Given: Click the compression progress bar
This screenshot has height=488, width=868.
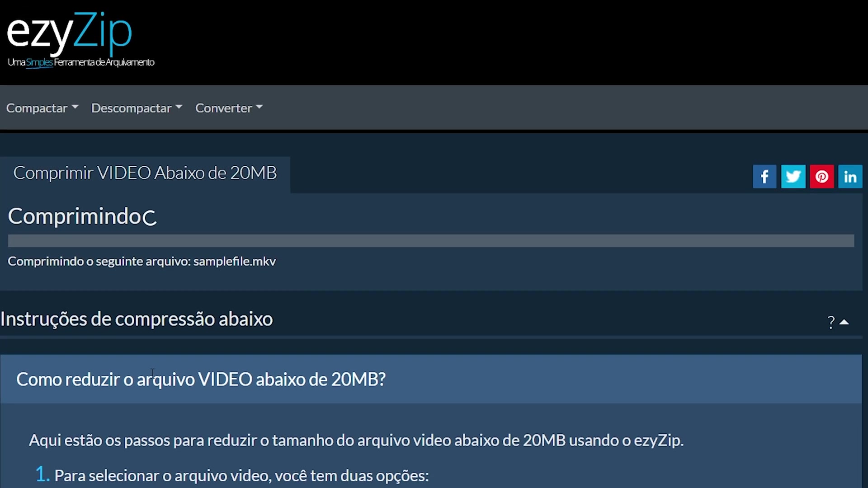Looking at the screenshot, I should pos(431,241).
